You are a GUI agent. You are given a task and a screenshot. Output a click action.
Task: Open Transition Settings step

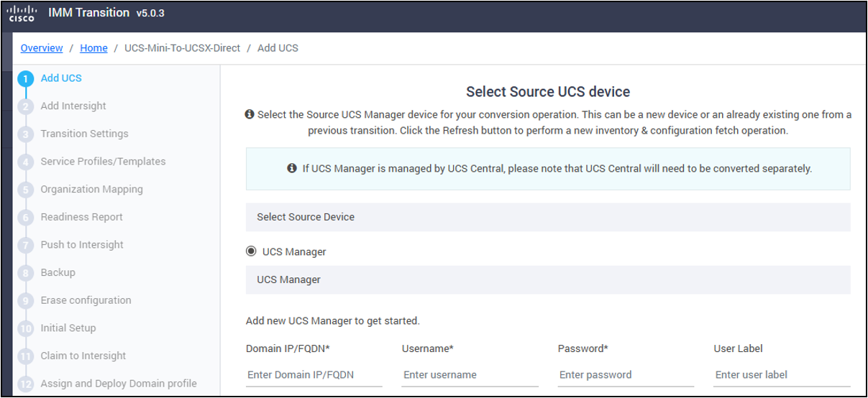tap(85, 134)
